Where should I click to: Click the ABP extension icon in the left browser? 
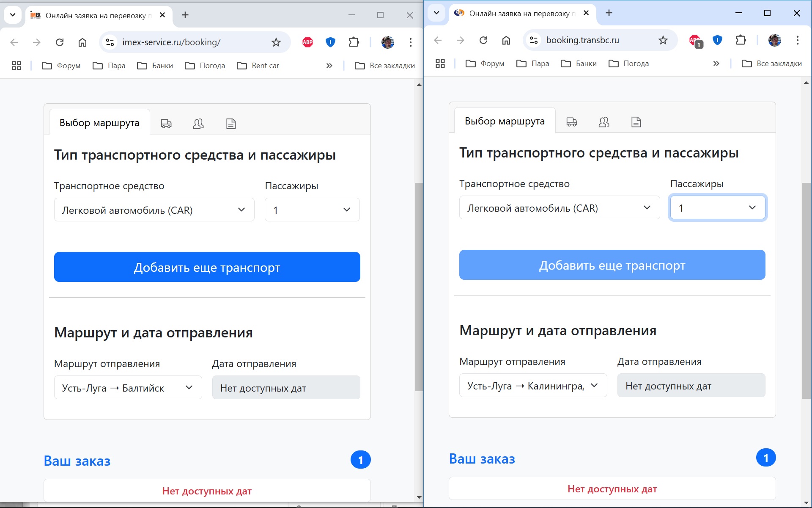307,42
